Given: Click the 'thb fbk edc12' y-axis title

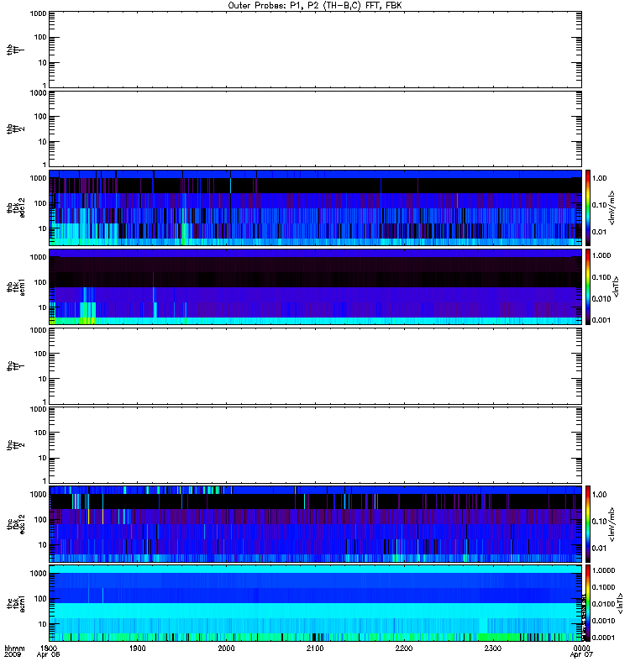Looking at the screenshot, I should point(15,207).
